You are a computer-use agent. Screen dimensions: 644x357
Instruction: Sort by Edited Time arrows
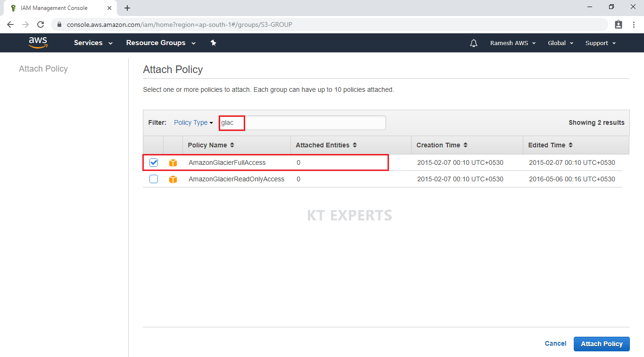(570, 145)
